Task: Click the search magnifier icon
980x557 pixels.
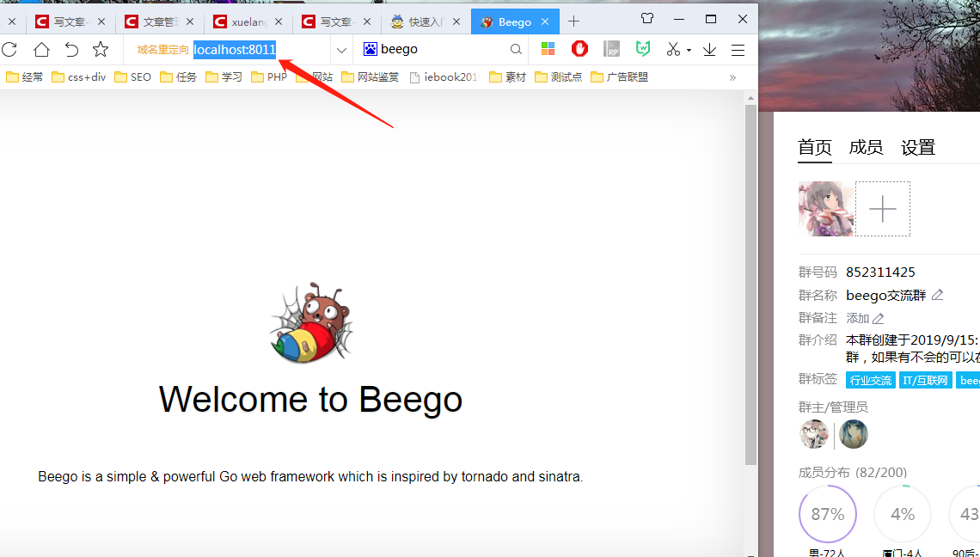Action: pos(516,49)
